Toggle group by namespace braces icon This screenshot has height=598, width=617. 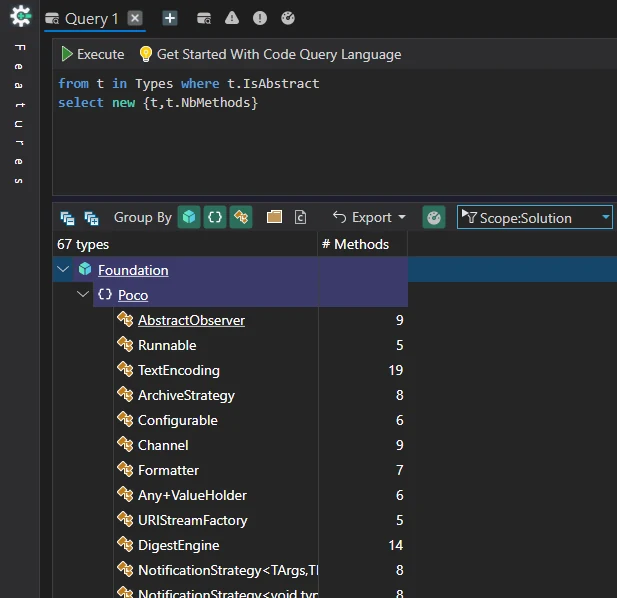(x=215, y=217)
